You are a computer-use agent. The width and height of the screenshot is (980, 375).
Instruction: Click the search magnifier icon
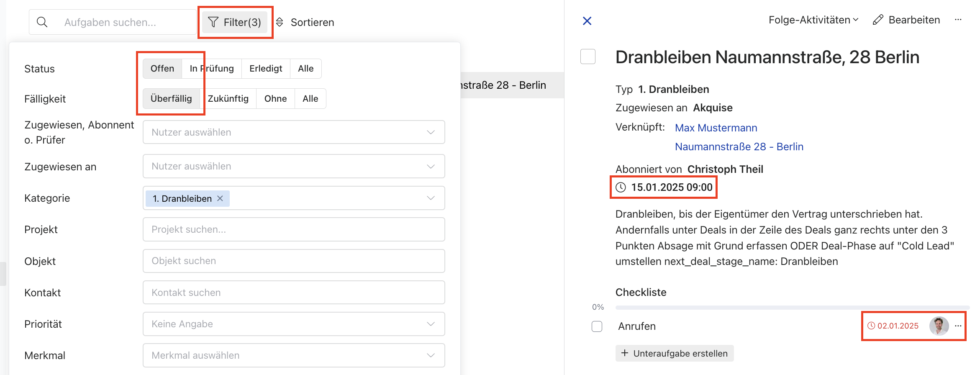[42, 22]
